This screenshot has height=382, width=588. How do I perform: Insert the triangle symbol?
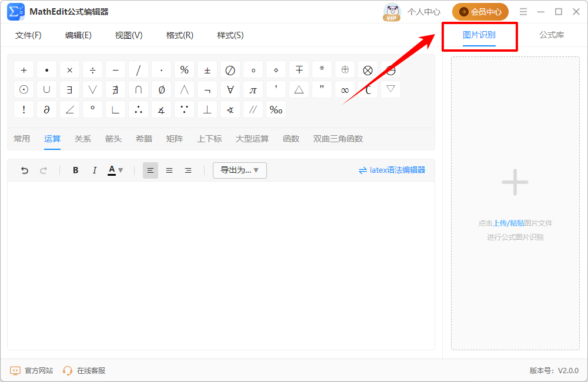click(x=299, y=89)
